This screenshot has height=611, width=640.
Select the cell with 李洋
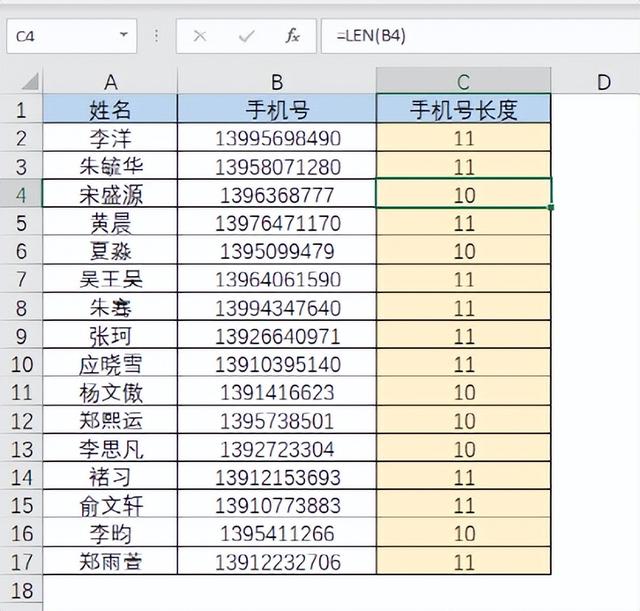(x=110, y=138)
